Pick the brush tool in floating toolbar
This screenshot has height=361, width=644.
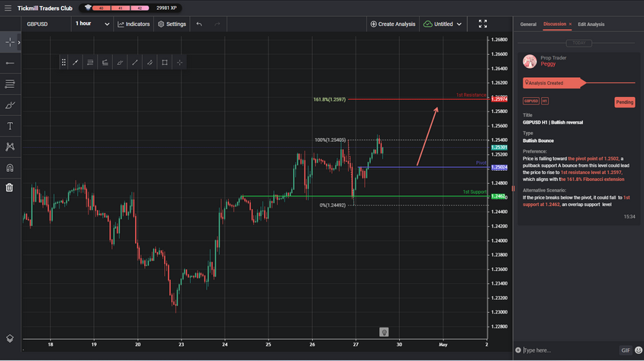pos(120,63)
